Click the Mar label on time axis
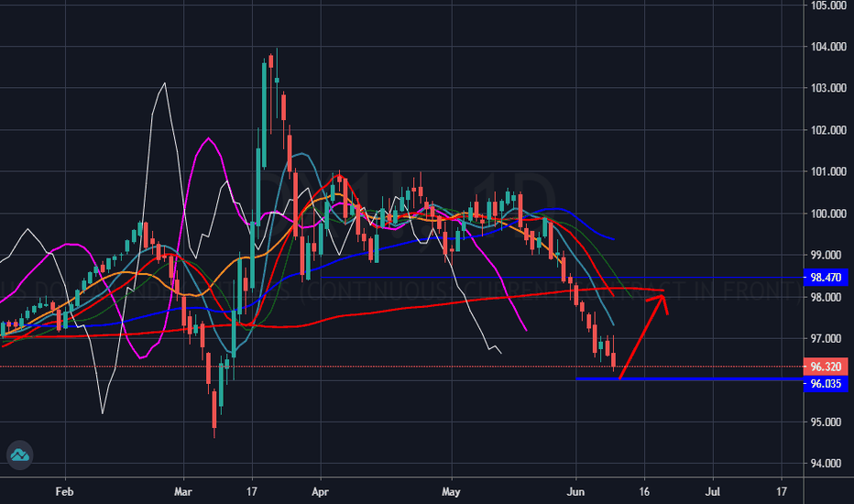Viewport: 854px width, 504px height. pyautogui.click(x=183, y=491)
